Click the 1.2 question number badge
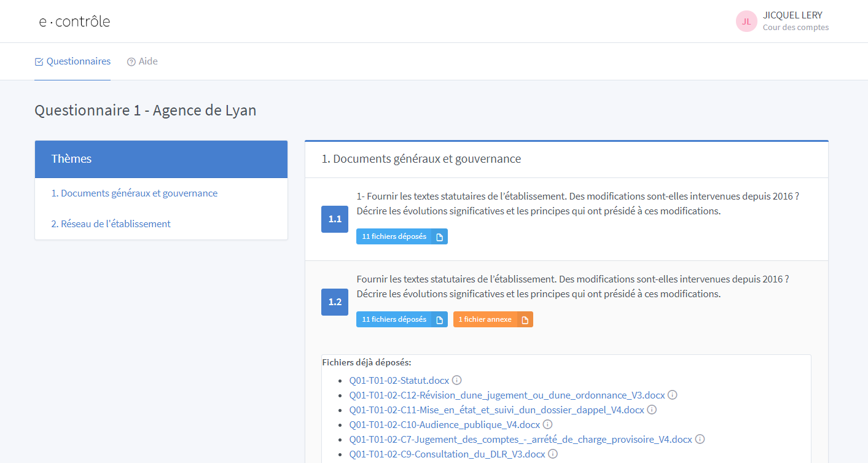Viewport: 868px width, 463px height. (335, 302)
